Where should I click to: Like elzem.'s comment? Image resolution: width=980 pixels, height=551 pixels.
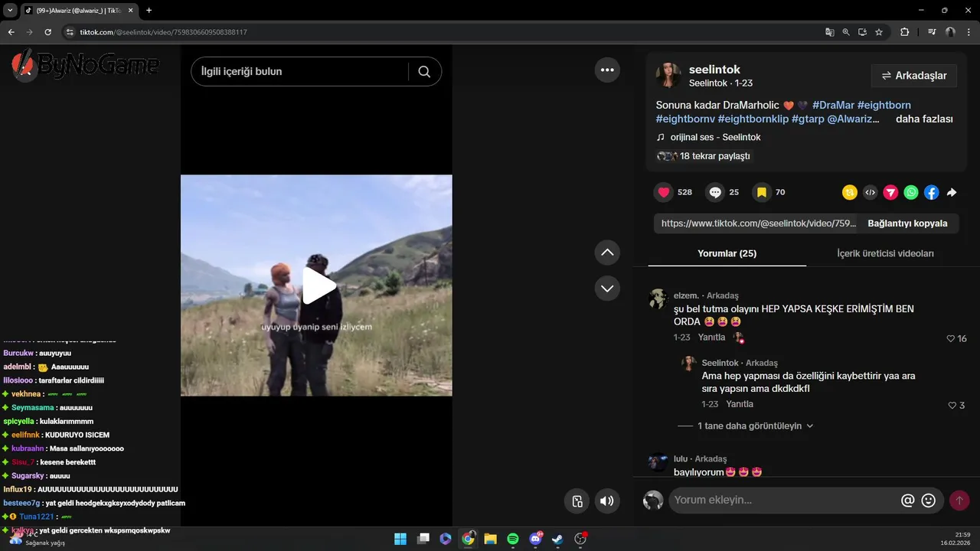pos(951,338)
